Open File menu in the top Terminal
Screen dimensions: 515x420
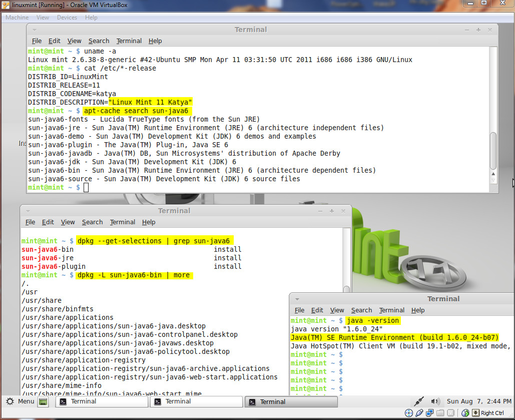coord(37,41)
